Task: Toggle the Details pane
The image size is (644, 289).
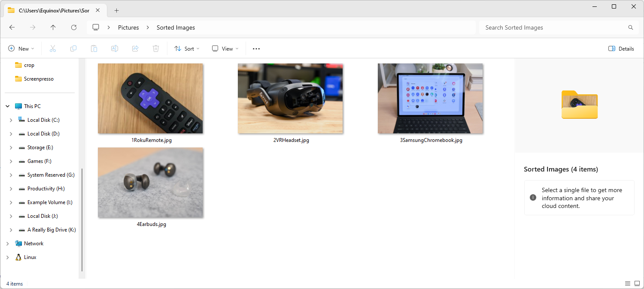Action: [x=621, y=49]
